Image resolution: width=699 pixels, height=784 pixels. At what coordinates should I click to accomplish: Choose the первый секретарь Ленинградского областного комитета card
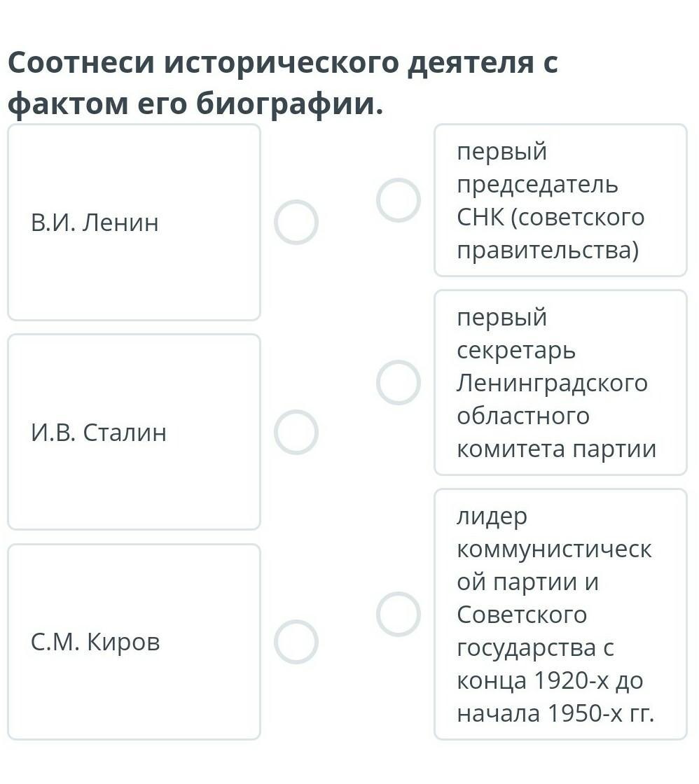pyautogui.click(x=560, y=382)
